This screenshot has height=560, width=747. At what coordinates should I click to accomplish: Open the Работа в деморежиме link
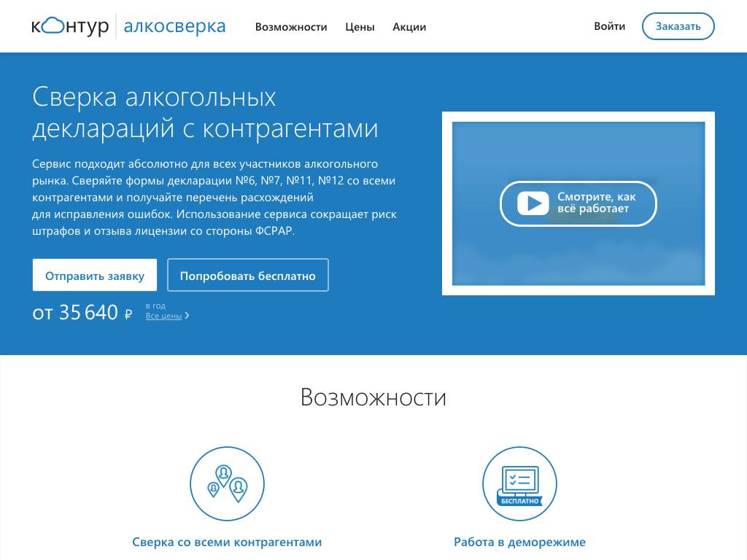coord(519,542)
